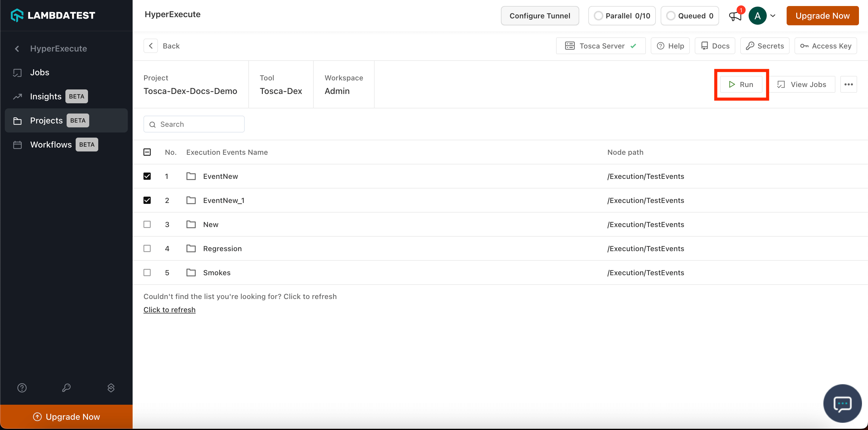Uncheck the EventNew checkbox
Image resolution: width=868 pixels, height=430 pixels.
[147, 176]
